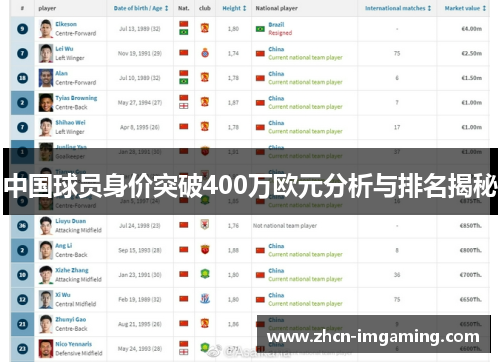Click Elkeson's club crest icon
The width and height of the screenshot is (500, 362).
(x=205, y=28)
